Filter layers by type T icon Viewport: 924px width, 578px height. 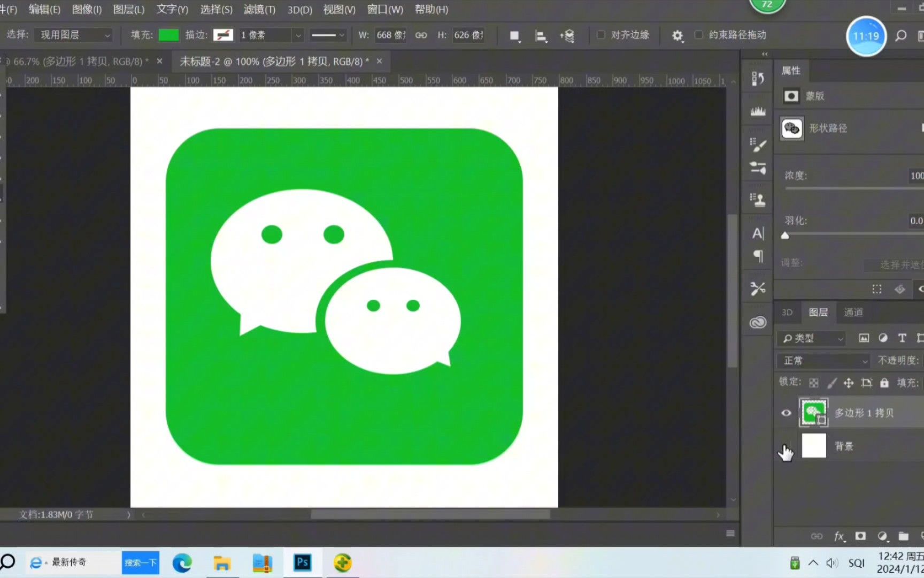pos(902,338)
